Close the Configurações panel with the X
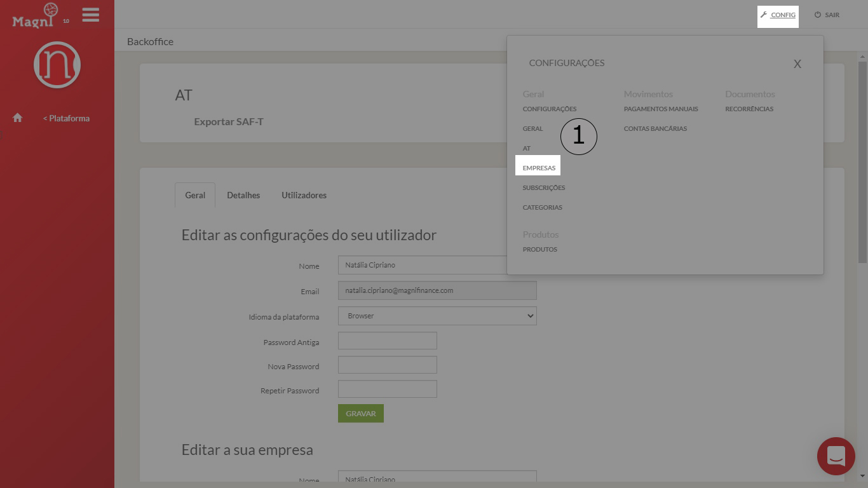 [x=797, y=64]
